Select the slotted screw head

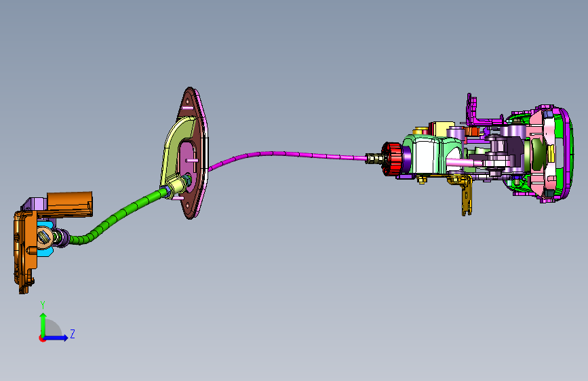tap(45, 237)
